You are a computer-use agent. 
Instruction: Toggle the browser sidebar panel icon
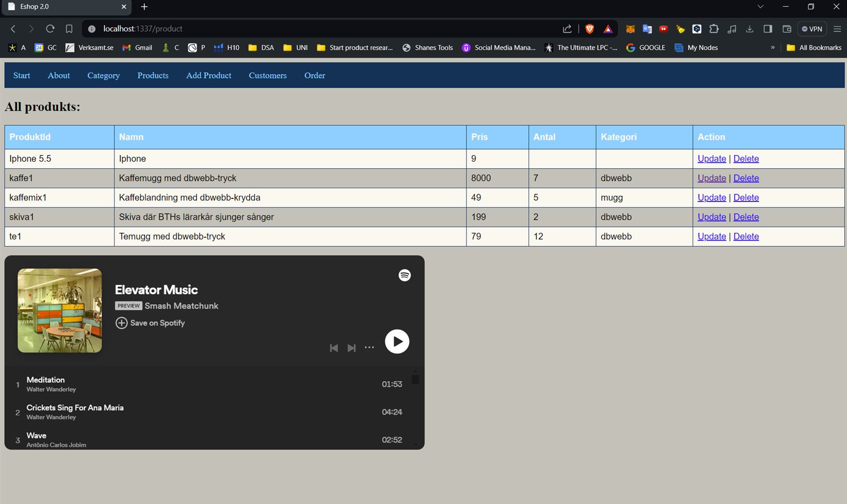click(768, 29)
